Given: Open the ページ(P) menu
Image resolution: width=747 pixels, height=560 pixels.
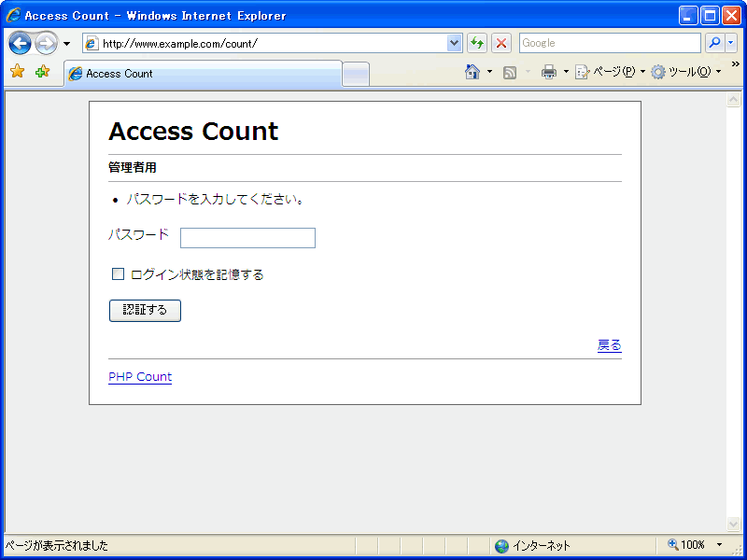Looking at the screenshot, I should pyautogui.click(x=607, y=72).
